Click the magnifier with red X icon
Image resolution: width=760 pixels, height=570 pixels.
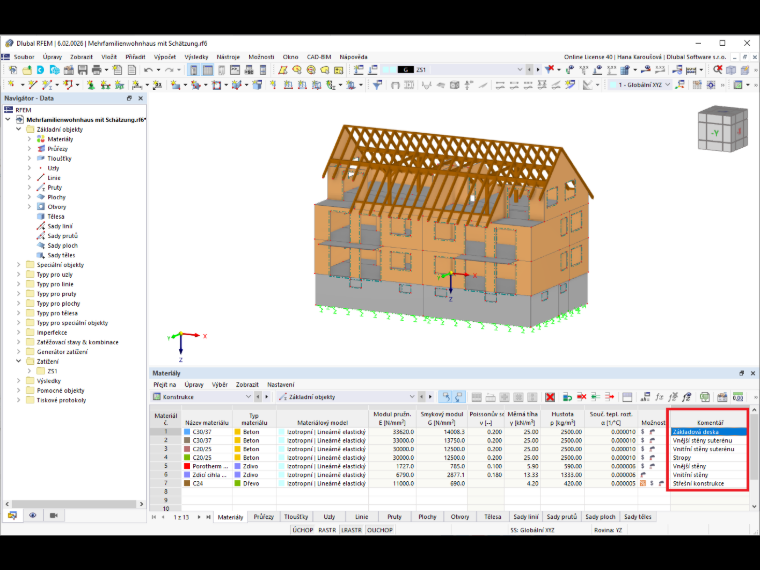[x=717, y=70]
